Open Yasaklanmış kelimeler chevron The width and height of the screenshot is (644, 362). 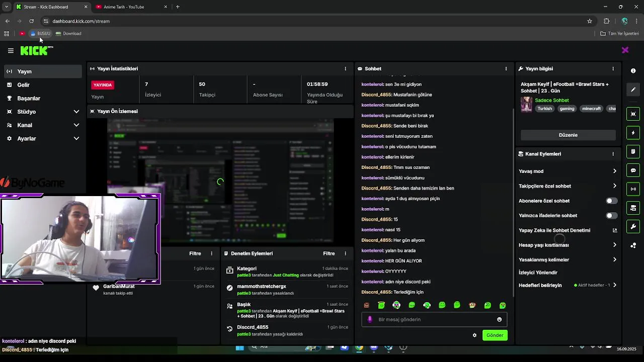pos(614,260)
